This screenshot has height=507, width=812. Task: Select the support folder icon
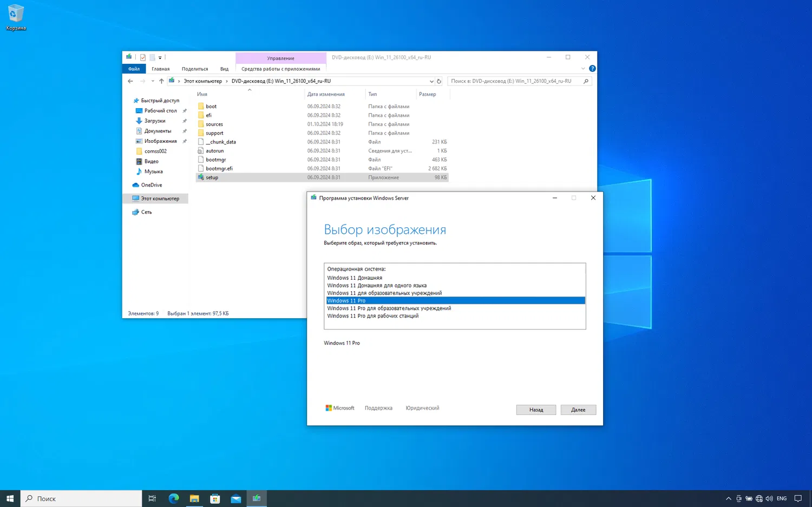click(x=201, y=133)
